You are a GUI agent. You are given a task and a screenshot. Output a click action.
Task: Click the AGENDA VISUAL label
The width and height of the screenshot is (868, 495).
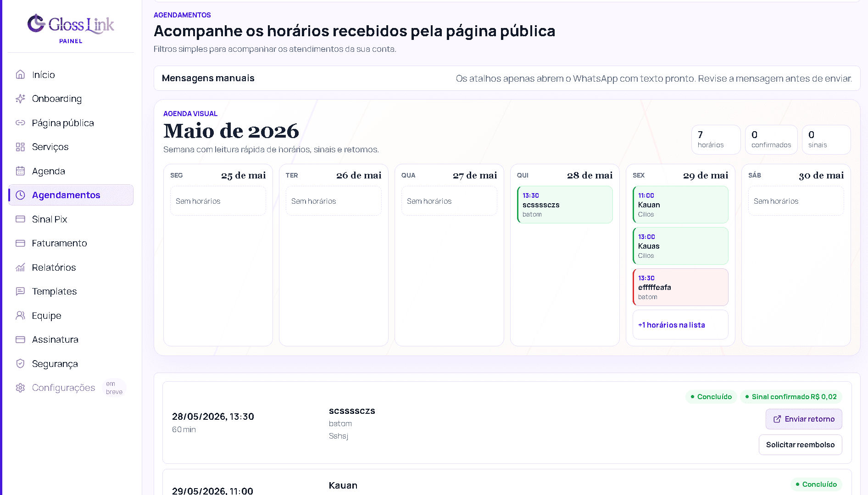pos(190,113)
